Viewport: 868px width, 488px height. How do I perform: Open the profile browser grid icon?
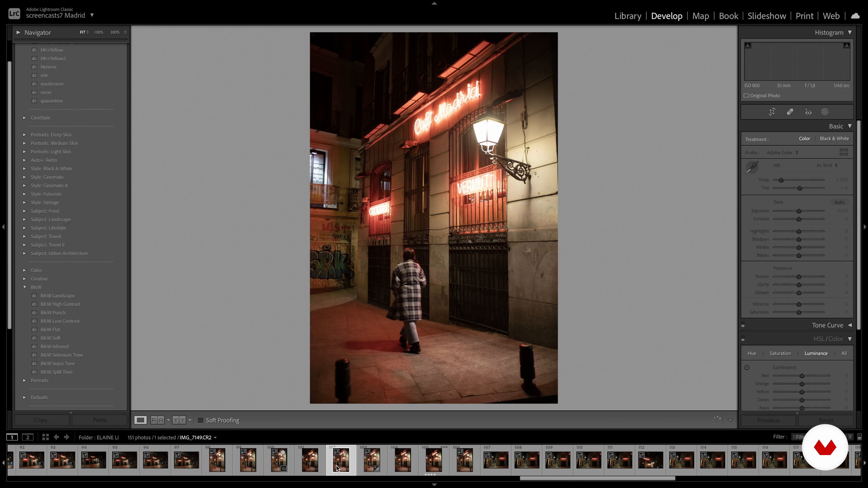coord(844,152)
